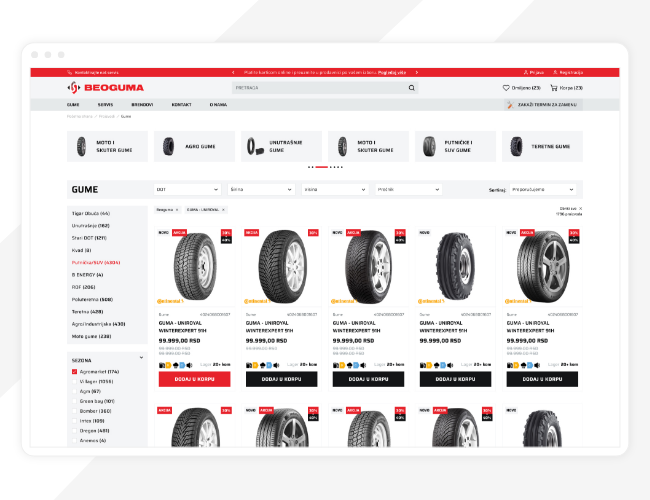650x500 pixels.
Task: Select the Putnička/SUV category link
Action: [x=98, y=260]
